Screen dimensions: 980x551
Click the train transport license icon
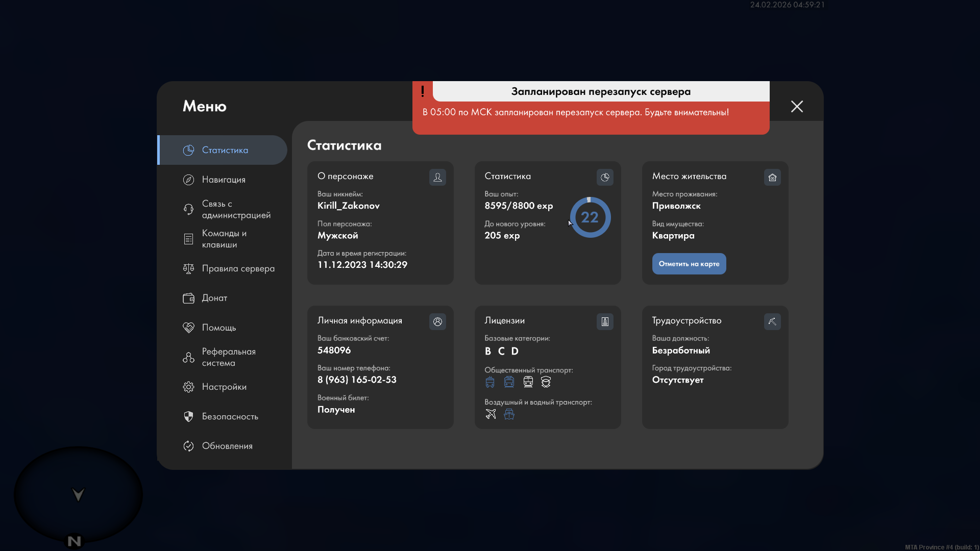coord(528,382)
